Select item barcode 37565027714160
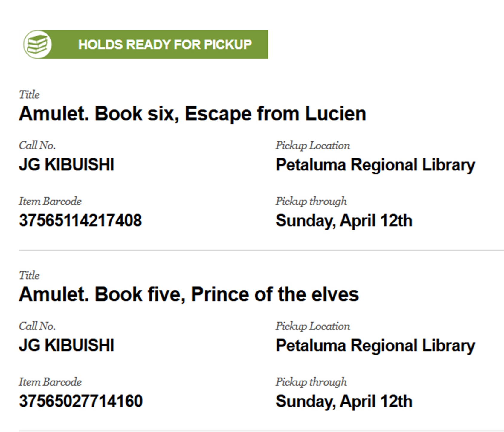The image size is (504, 432). (x=81, y=401)
